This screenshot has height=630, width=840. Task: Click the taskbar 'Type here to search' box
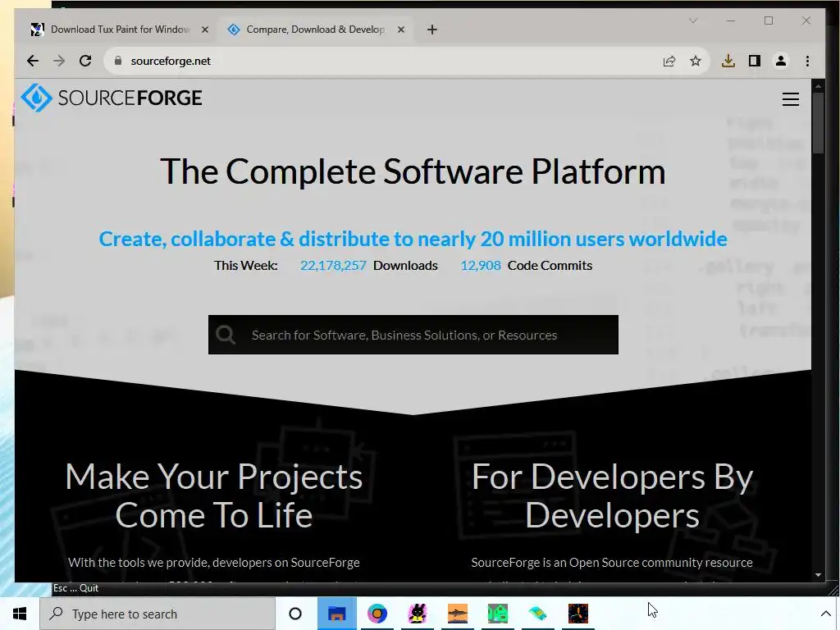point(157,614)
